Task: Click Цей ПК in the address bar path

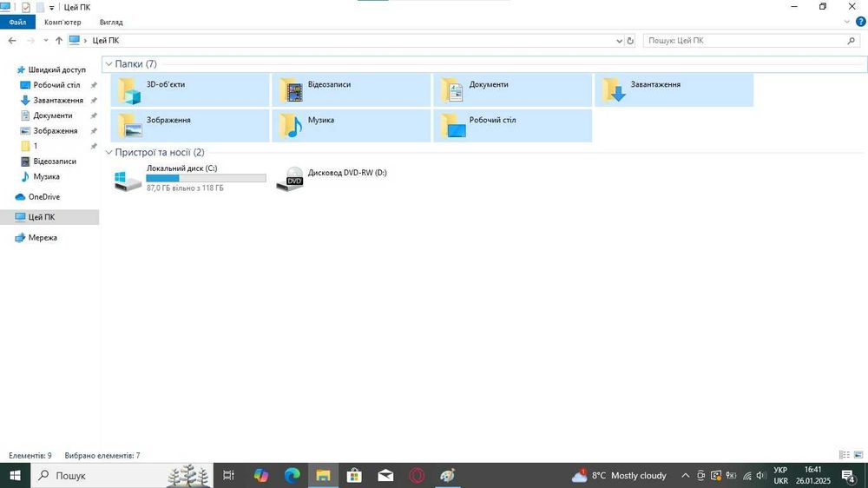Action: pyautogui.click(x=106, y=41)
